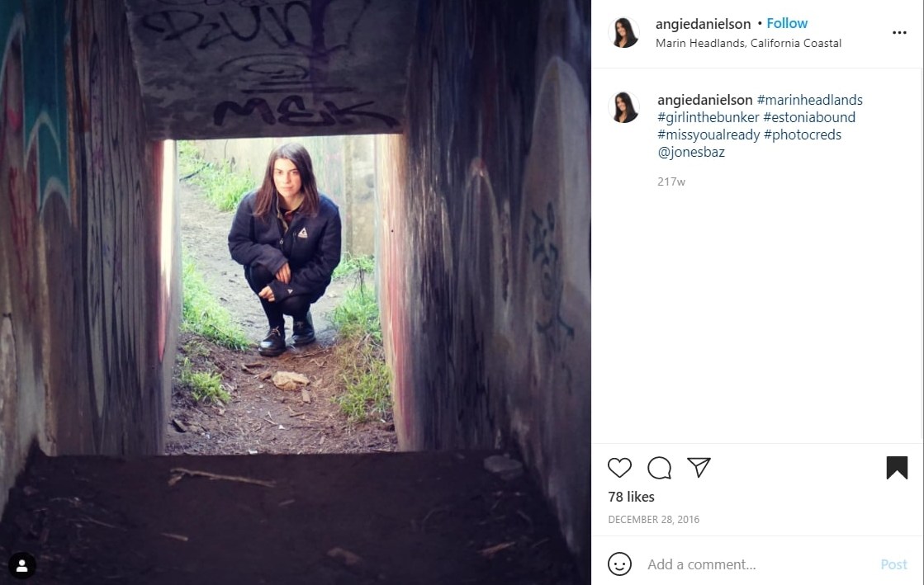Open Marin Headlands location link

[x=748, y=43]
